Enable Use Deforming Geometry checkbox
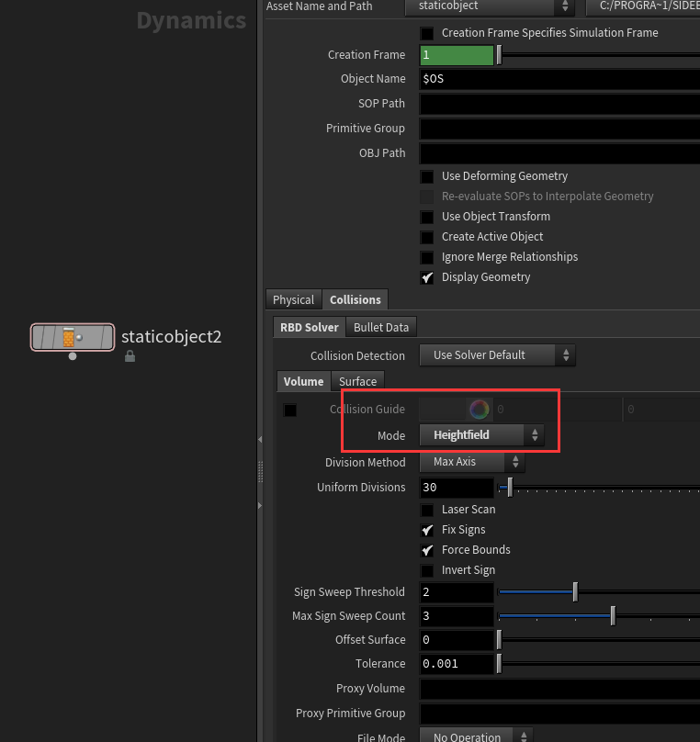This screenshot has height=742, width=700. 427,176
